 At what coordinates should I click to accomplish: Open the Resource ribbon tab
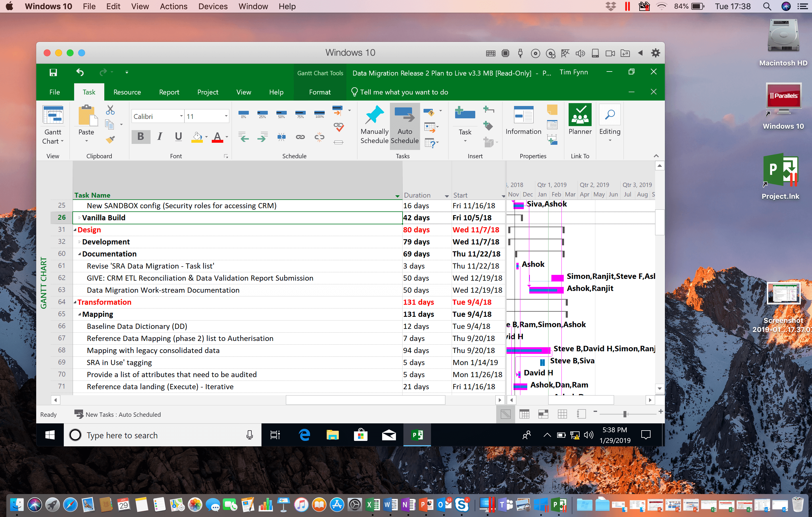click(x=126, y=92)
